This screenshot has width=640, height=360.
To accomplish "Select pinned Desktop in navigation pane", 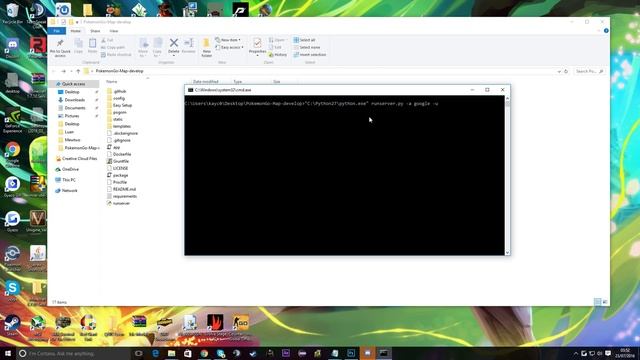I will pyautogui.click(x=72, y=92).
